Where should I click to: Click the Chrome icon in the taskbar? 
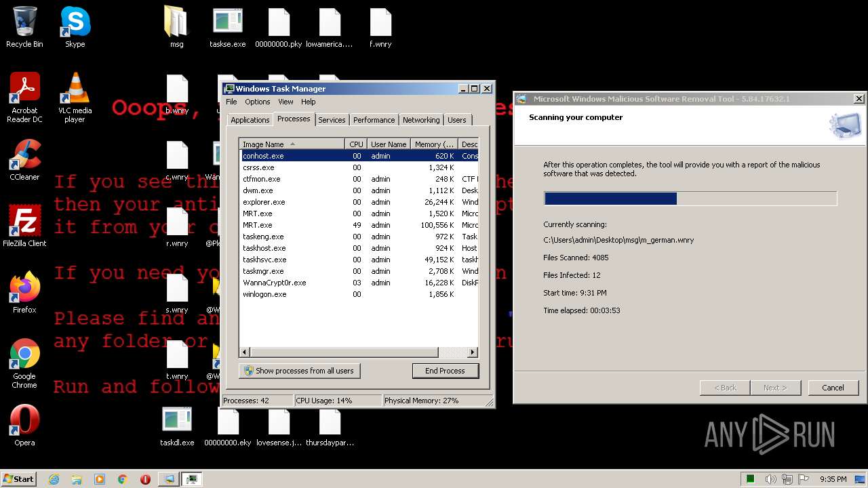123,479
